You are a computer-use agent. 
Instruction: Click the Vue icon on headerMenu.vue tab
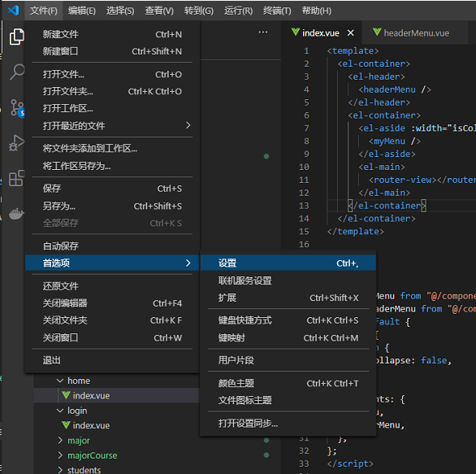click(377, 33)
